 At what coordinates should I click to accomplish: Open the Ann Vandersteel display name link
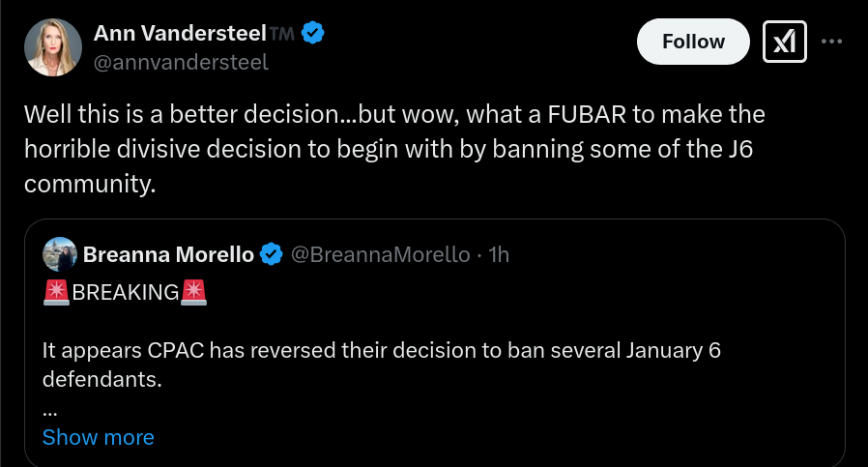point(180,33)
